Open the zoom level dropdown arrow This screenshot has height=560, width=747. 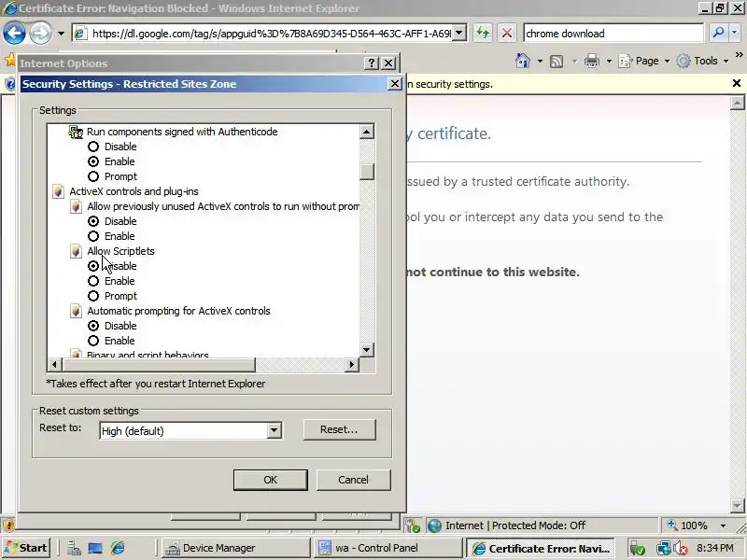pyautogui.click(x=723, y=525)
